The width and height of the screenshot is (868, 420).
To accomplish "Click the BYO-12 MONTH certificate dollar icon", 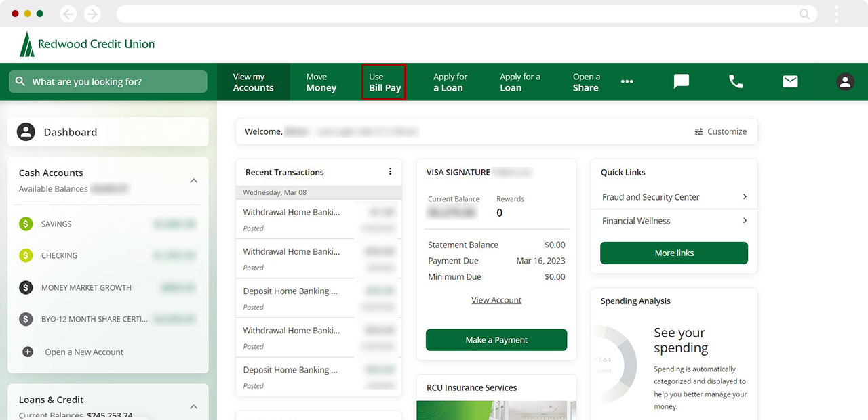I will [x=26, y=319].
